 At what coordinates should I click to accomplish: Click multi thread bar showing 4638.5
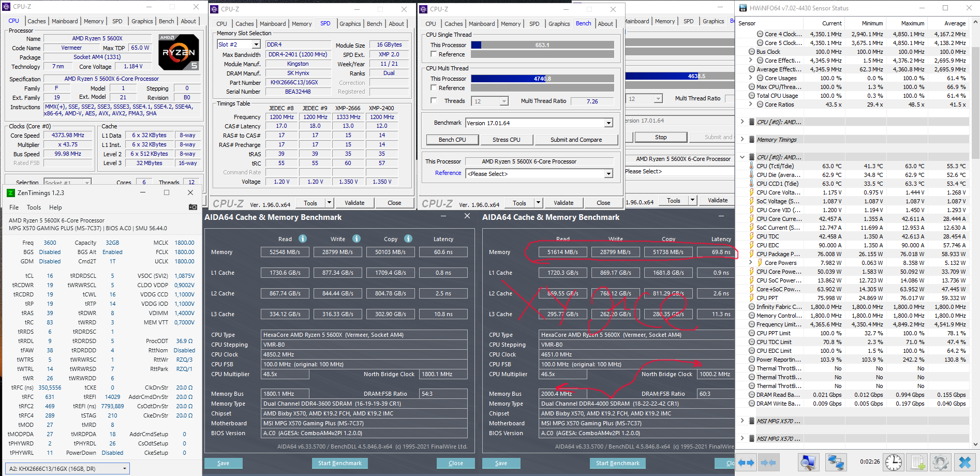[680, 76]
